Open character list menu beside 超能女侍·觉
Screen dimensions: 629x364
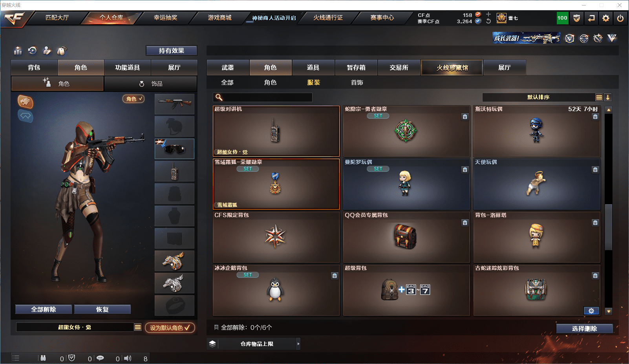138,327
